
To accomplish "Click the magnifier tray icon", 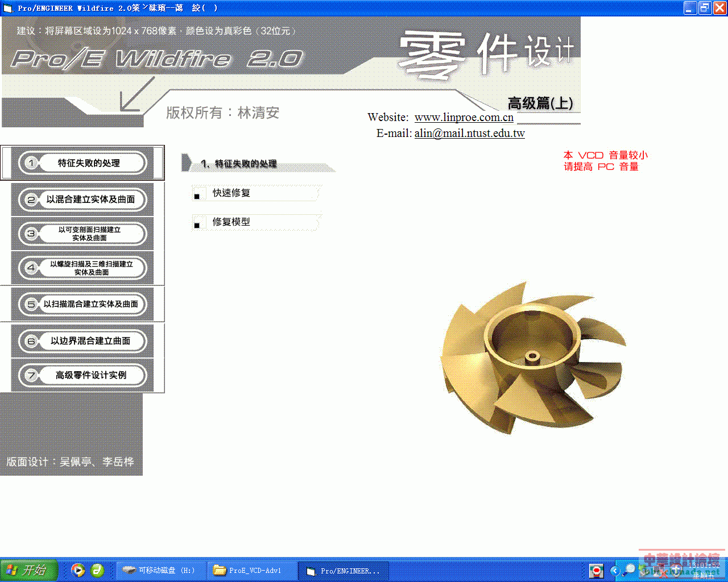I will pos(629,570).
